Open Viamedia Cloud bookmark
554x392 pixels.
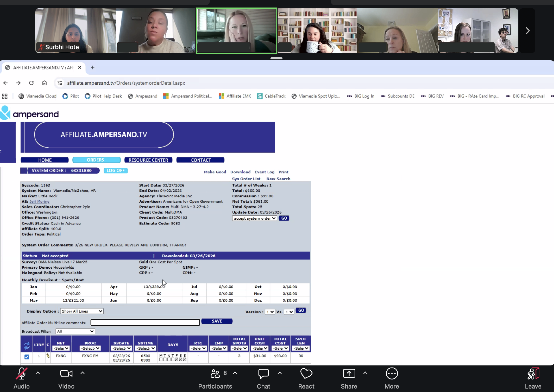38,96
